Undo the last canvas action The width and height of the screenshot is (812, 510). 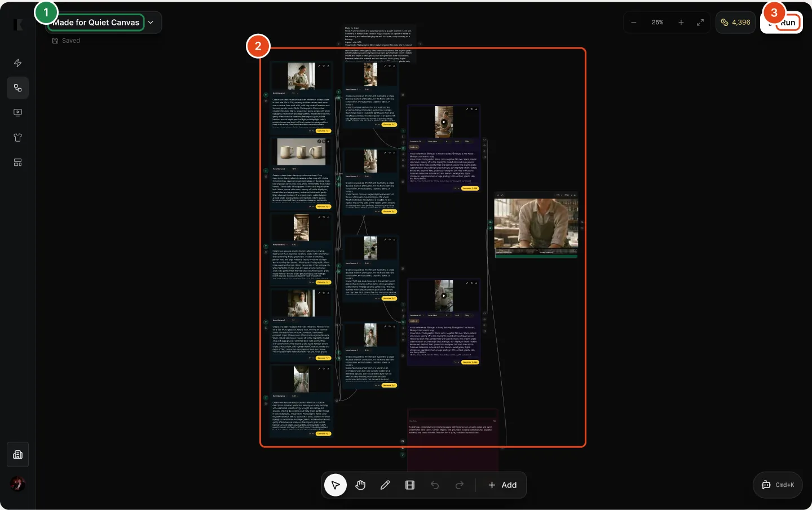[x=435, y=485]
